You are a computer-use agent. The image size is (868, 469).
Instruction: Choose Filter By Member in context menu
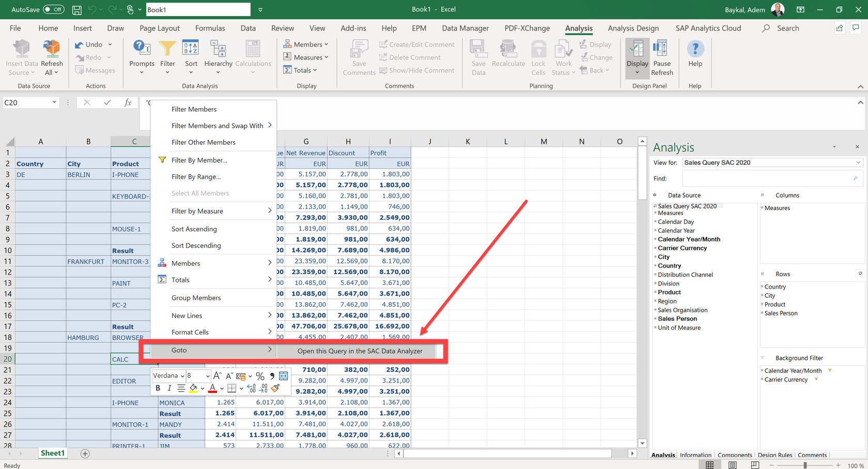[199, 160]
